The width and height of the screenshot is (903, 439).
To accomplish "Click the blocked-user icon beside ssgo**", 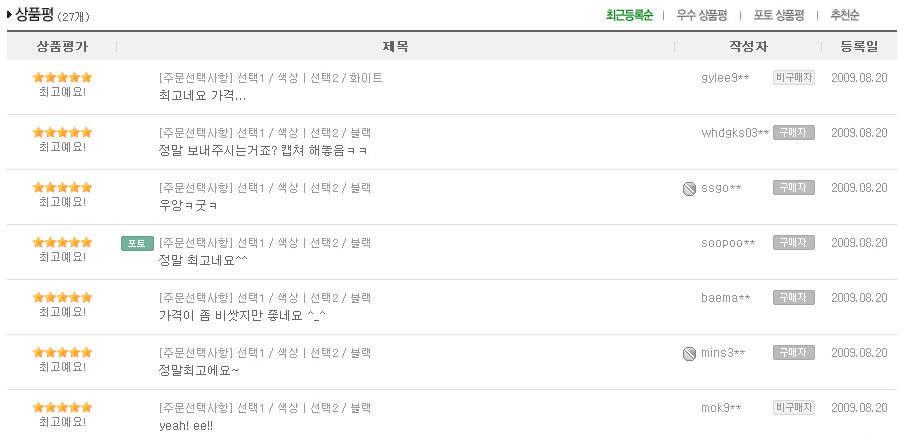I will [689, 188].
